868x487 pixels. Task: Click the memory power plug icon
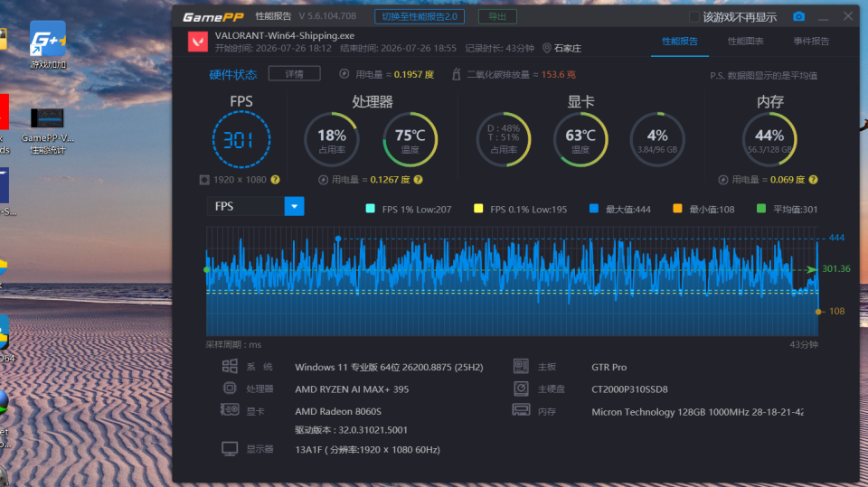click(723, 180)
